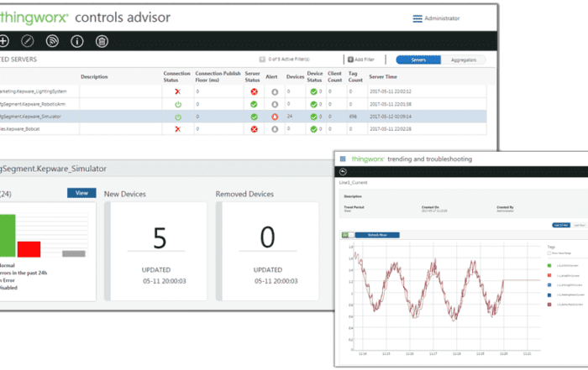Click the green bar in devices chart

coord(8,236)
